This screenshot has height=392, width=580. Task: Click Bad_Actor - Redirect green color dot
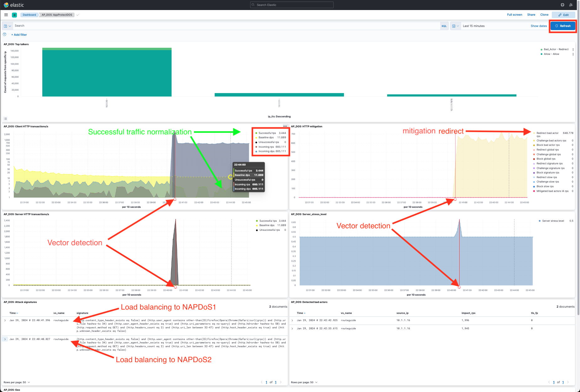point(541,50)
